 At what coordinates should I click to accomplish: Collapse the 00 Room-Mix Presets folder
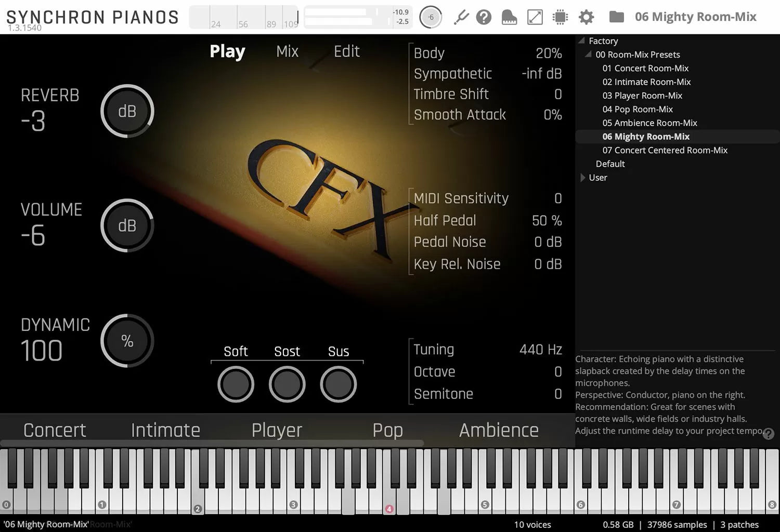[x=589, y=55]
